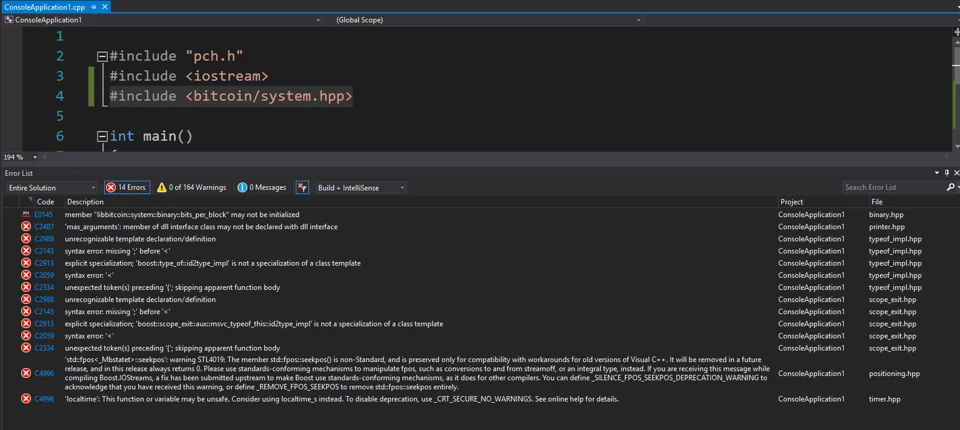Viewport: 960px width, 430px height.
Task: Sort by the Description column header
Action: [x=85, y=202]
